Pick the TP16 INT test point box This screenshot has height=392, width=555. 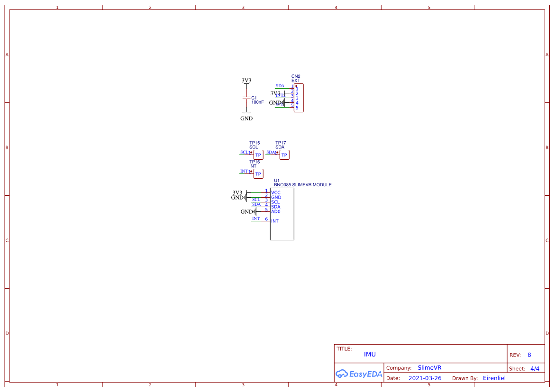pos(258,174)
